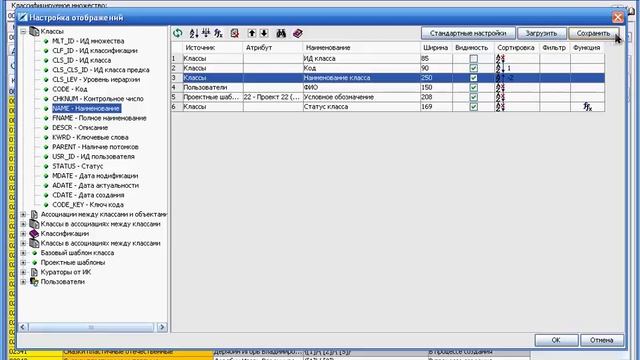
Task: Expand the Проектные шаблоны node
Action: (x=23, y=262)
